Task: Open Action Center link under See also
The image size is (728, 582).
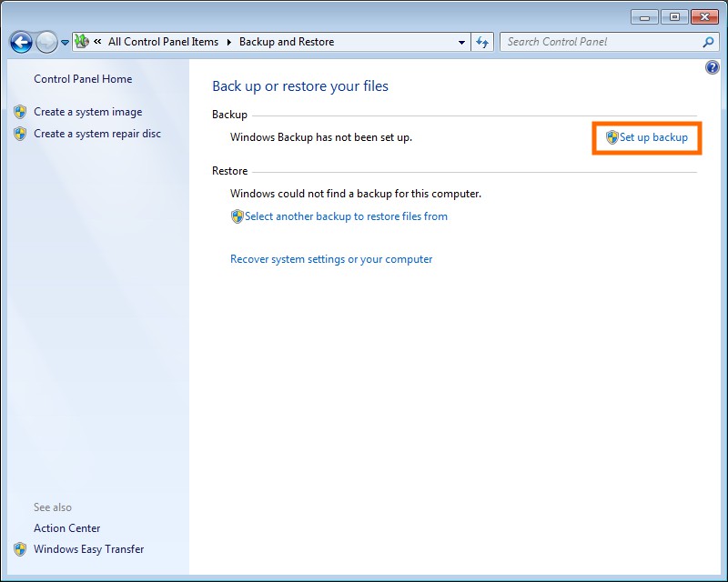Action: [66, 528]
